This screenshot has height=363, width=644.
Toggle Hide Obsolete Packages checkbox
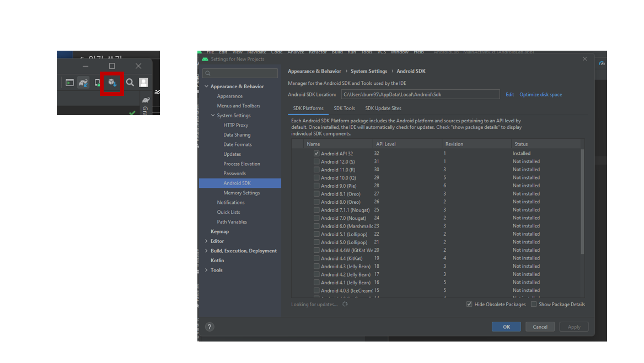[469, 305]
